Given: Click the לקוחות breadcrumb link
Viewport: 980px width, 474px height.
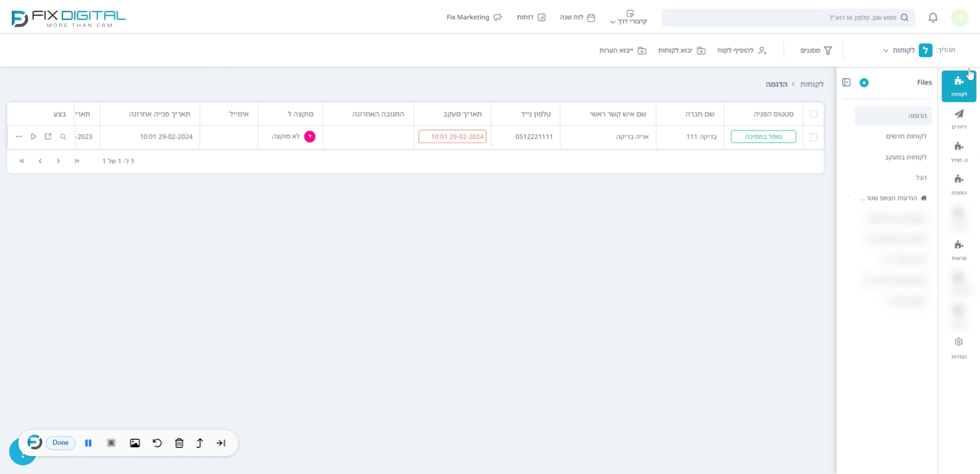Looking at the screenshot, I should (x=812, y=84).
